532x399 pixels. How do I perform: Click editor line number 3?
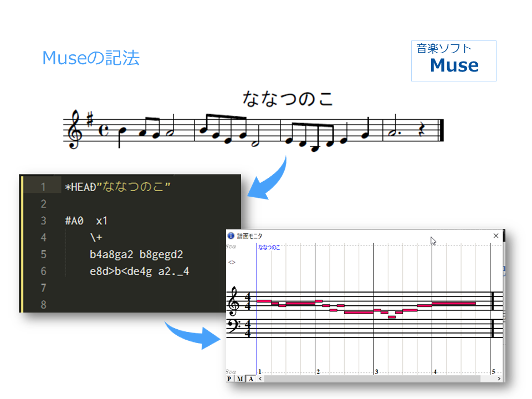tap(43, 221)
